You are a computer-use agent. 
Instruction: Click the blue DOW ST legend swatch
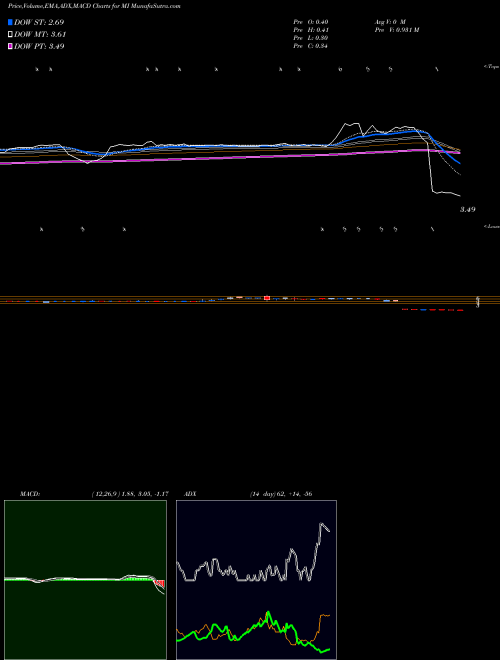click(x=11, y=22)
